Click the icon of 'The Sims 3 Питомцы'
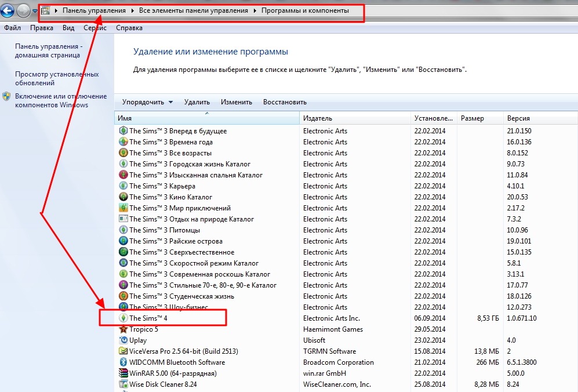This screenshot has width=578, height=392. 123,230
